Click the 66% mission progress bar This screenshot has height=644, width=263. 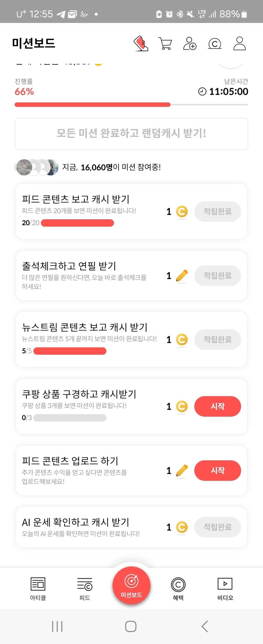tap(131, 104)
